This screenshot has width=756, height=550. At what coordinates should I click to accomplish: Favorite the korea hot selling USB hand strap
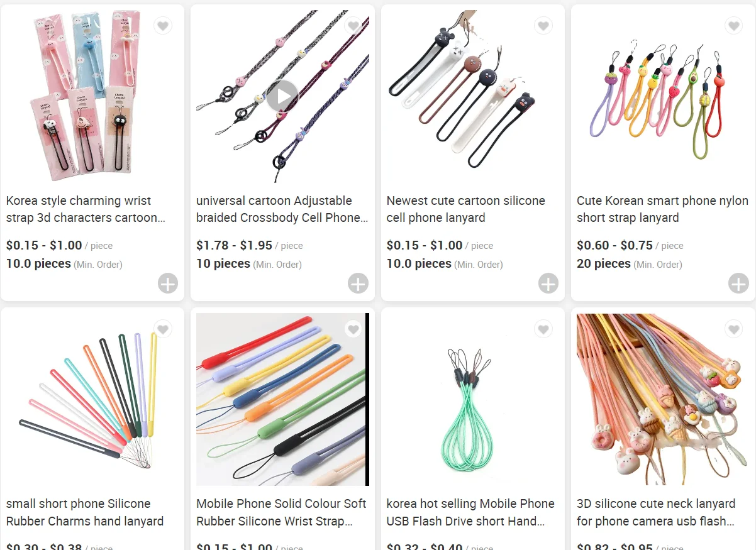click(543, 329)
